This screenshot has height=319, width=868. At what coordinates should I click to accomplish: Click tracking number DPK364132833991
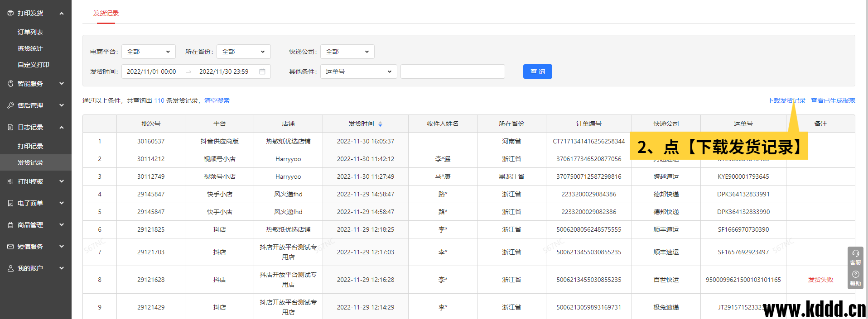coord(743,194)
